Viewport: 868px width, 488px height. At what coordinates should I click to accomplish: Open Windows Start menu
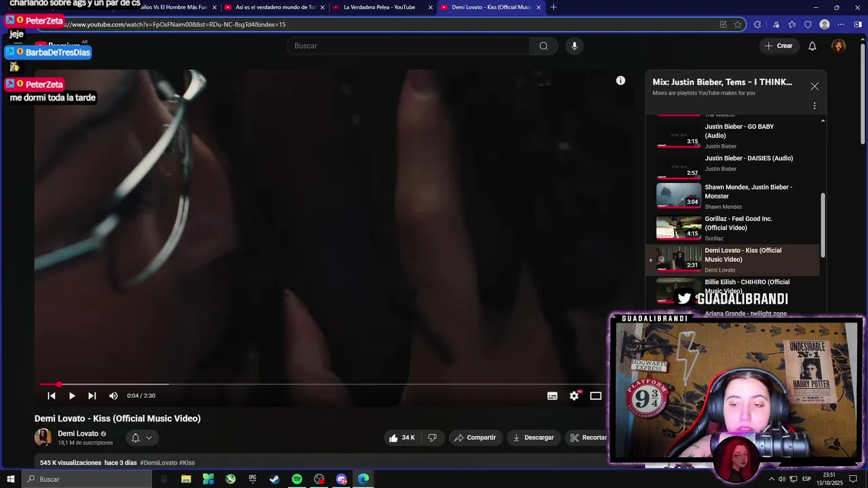click(10, 479)
